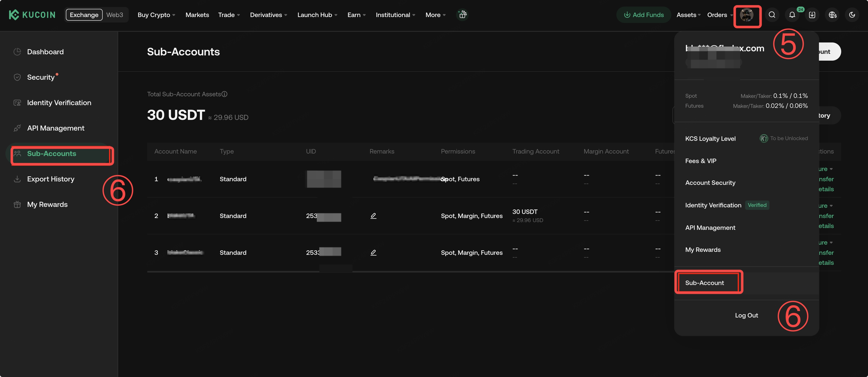Open the language and currency globe icon
The width and height of the screenshot is (868, 377).
[832, 15]
